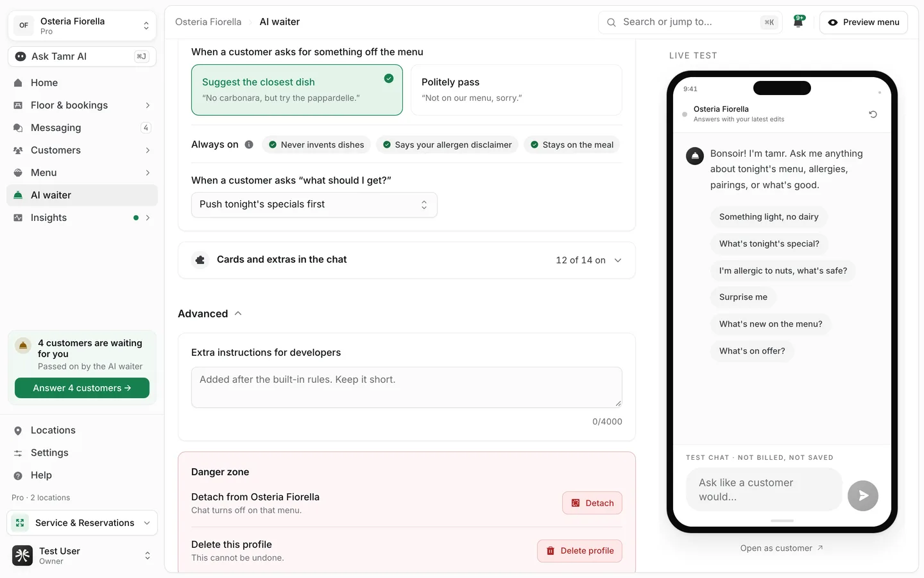The image size is (924, 578).
Task: Click the puzzle icon on Cards and extras
Action: [x=200, y=260]
